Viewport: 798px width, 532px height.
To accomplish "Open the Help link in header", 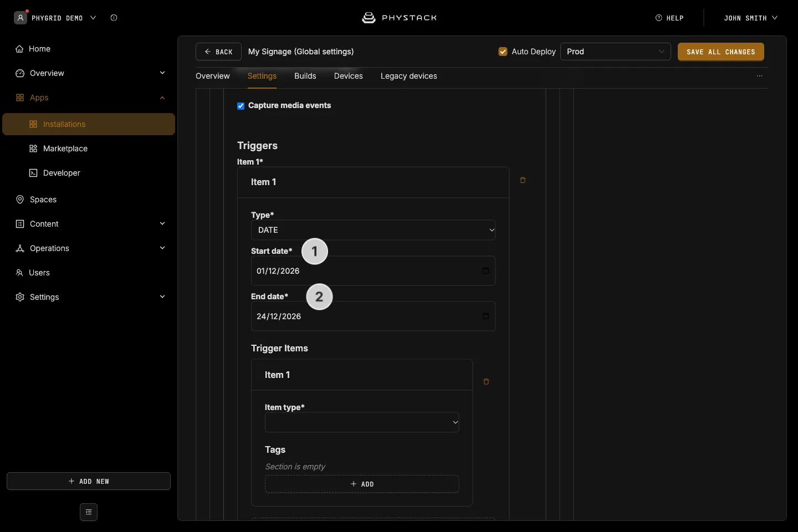I will click(669, 18).
